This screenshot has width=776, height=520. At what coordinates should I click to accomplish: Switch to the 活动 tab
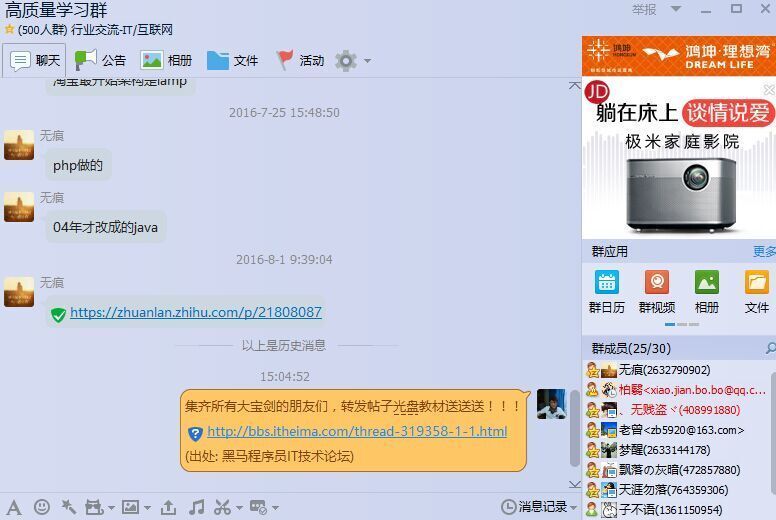[x=300, y=60]
